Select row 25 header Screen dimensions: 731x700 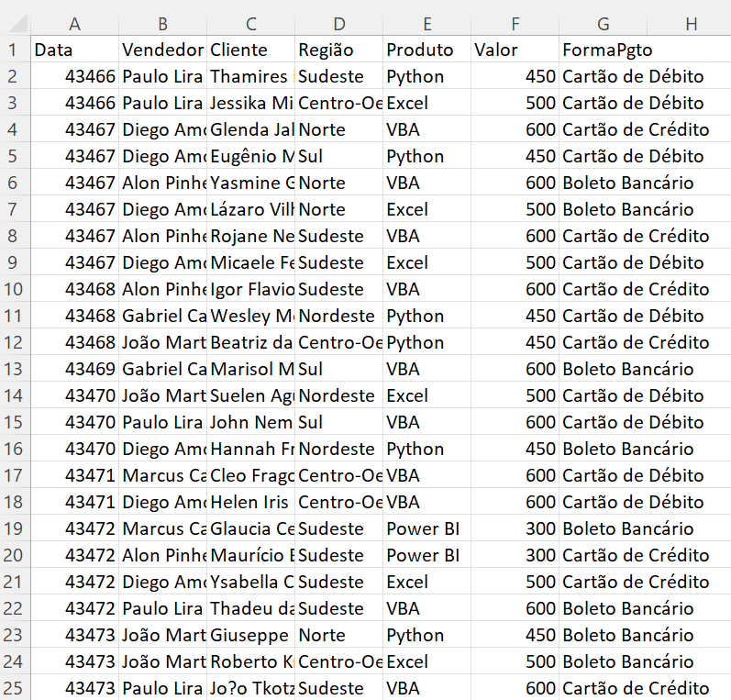tap(15, 688)
